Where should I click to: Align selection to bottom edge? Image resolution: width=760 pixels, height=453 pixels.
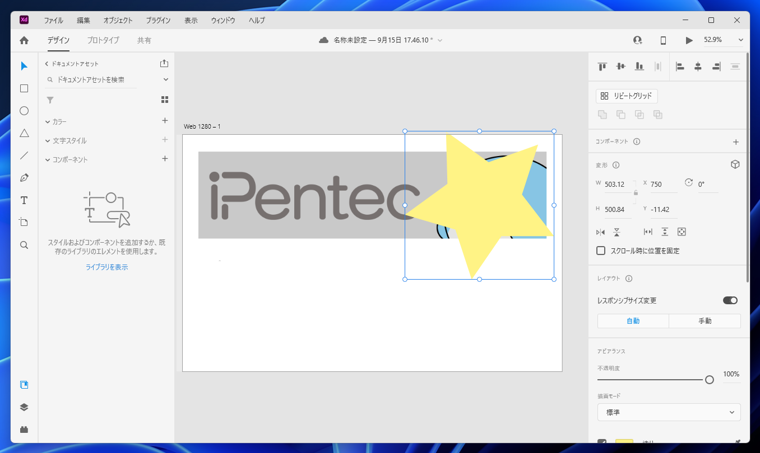(639, 66)
